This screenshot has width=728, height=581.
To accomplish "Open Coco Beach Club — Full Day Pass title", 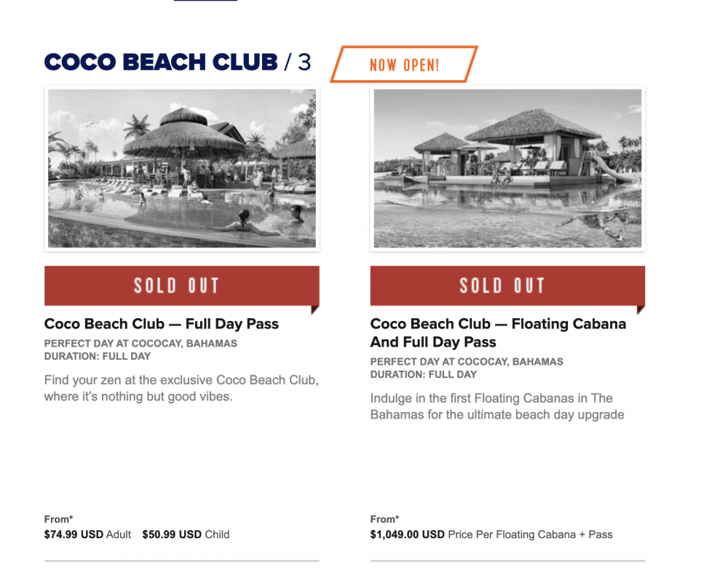I will tap(161, 324).
